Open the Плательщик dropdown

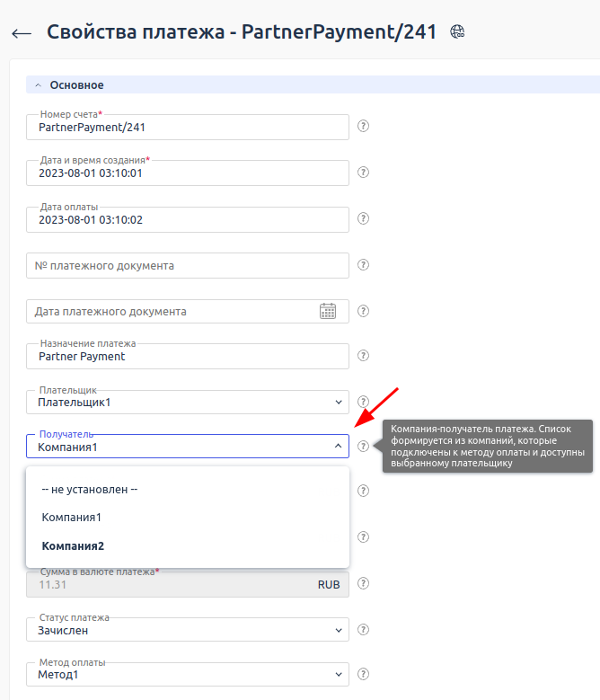point(187,403)
